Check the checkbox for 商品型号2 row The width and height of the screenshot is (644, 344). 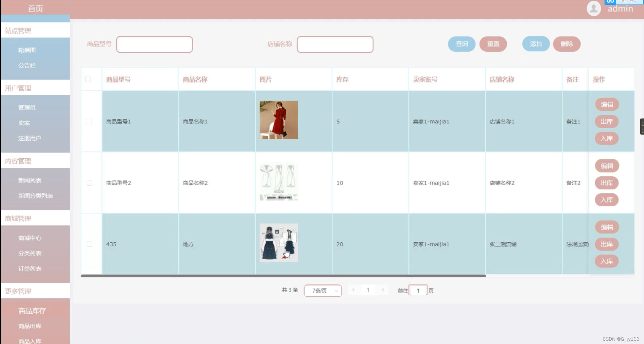pyautogui.click(x=89, y=183)
